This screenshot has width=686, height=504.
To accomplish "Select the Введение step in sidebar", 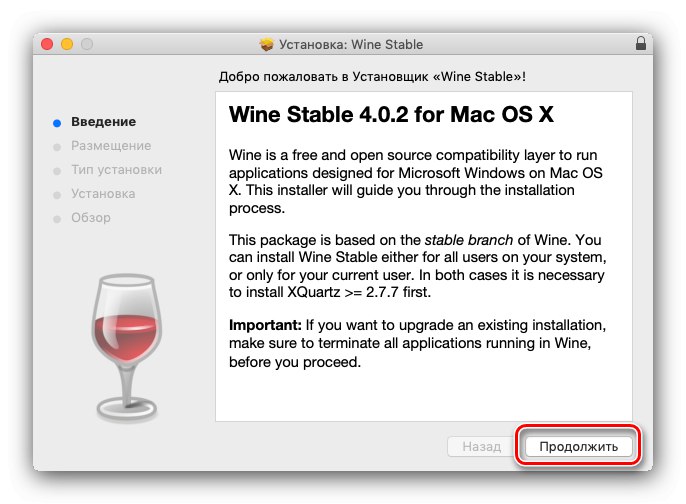I will point(103,122).
